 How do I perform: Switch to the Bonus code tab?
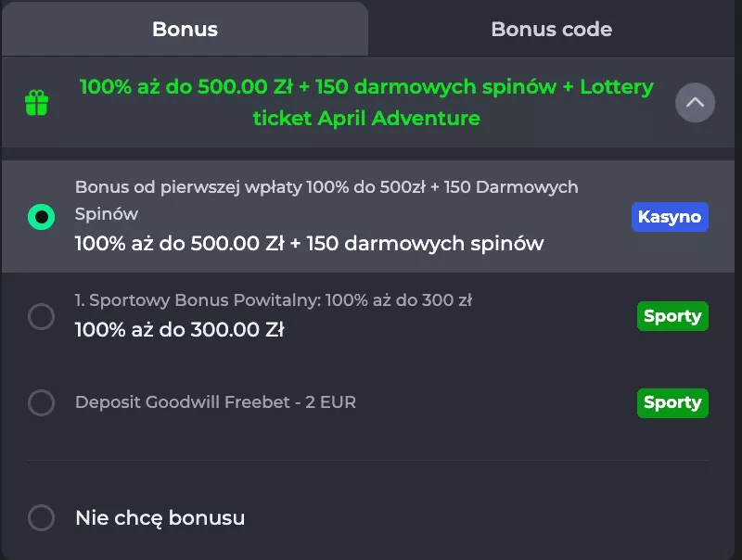click(x=551, y=29)
